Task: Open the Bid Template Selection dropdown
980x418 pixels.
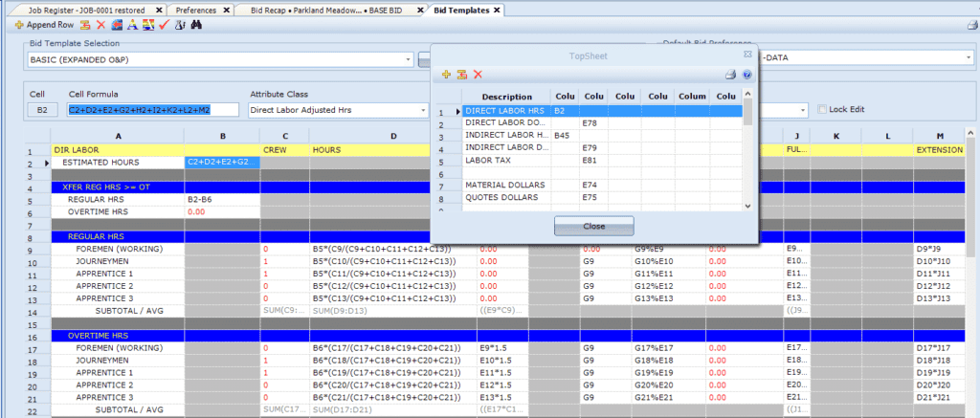Action: 409,60
